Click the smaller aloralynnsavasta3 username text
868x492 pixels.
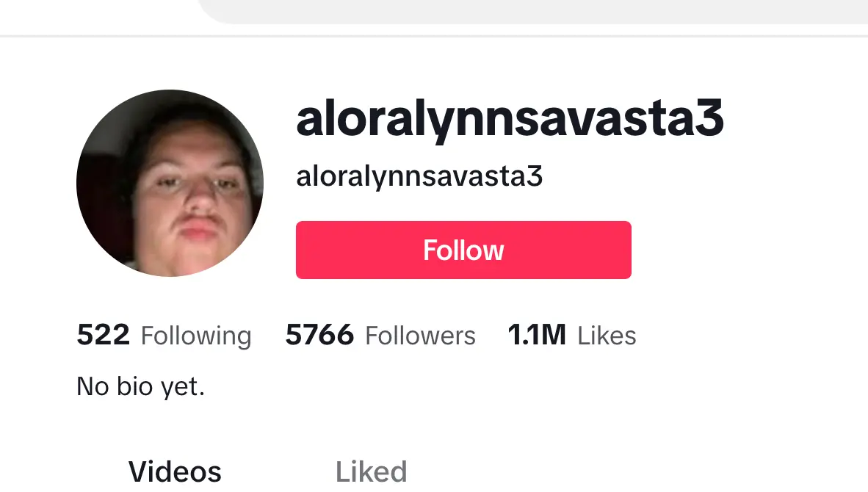tap(419, 176)
